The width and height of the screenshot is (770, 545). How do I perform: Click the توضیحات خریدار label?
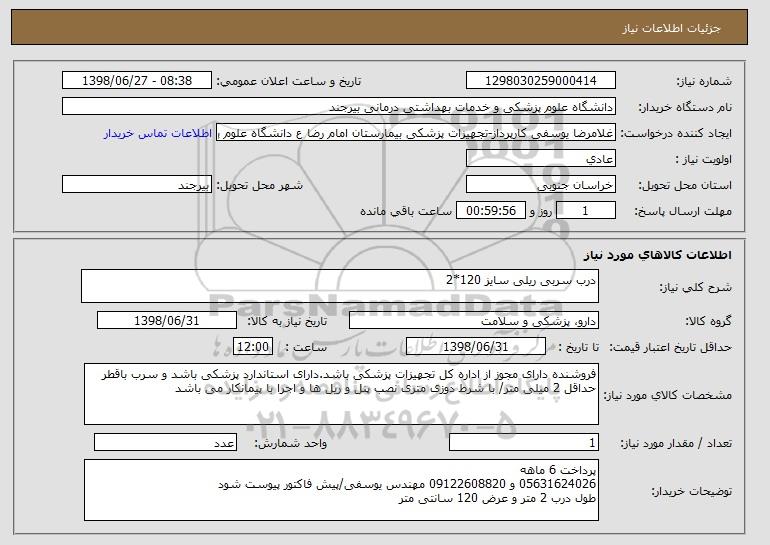[692, 491]
